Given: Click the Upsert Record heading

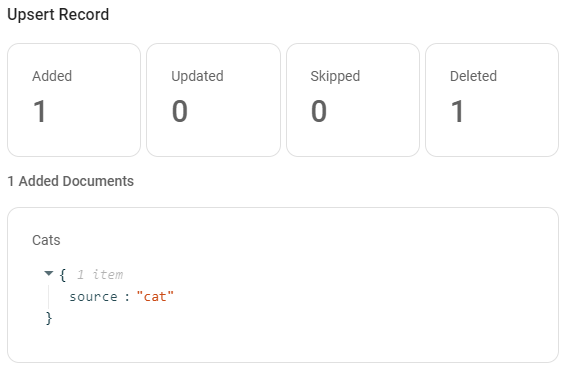Looking at the screenshot, I should click(x=58, y=15).
